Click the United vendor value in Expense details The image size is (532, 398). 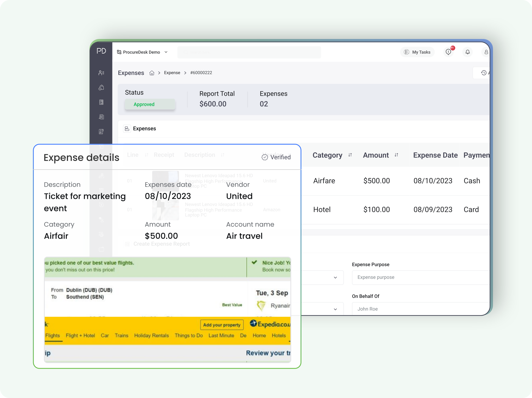pyautogui.click(x=239, y=196)
